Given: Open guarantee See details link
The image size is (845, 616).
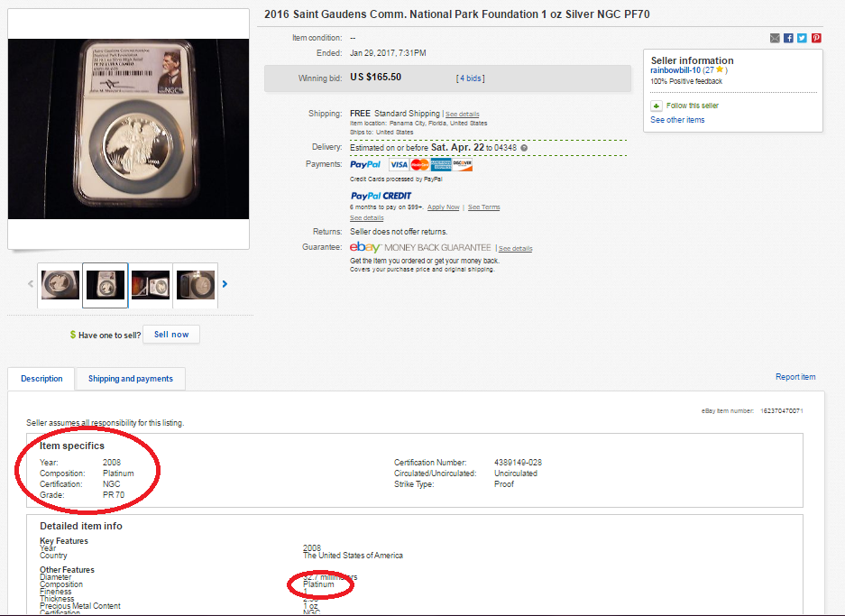Looking at the screenshot, I should click(x=516, y=248).
